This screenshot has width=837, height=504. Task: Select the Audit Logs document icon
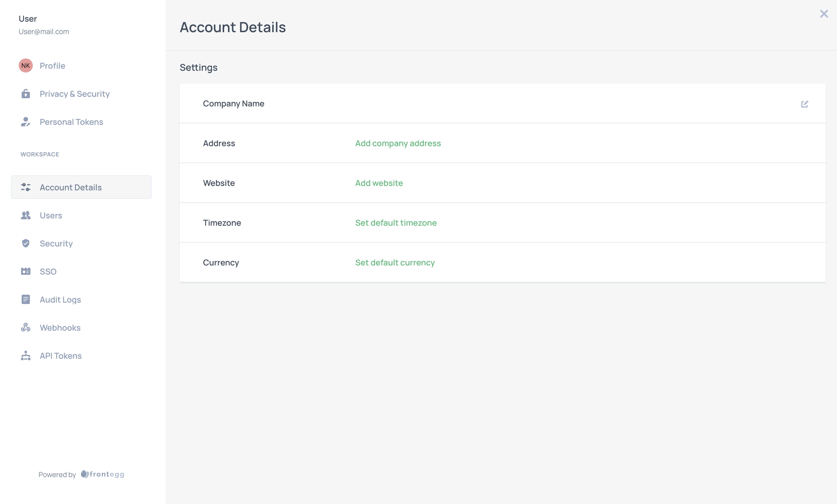click(x=26, y=299)
